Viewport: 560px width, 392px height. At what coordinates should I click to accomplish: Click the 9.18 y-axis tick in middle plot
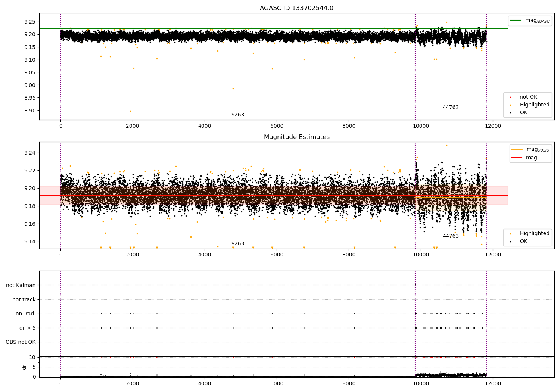[29, 206]
